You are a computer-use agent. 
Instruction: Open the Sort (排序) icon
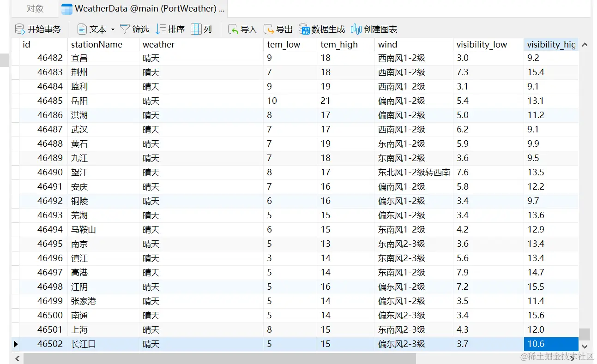tap(160, 29)
